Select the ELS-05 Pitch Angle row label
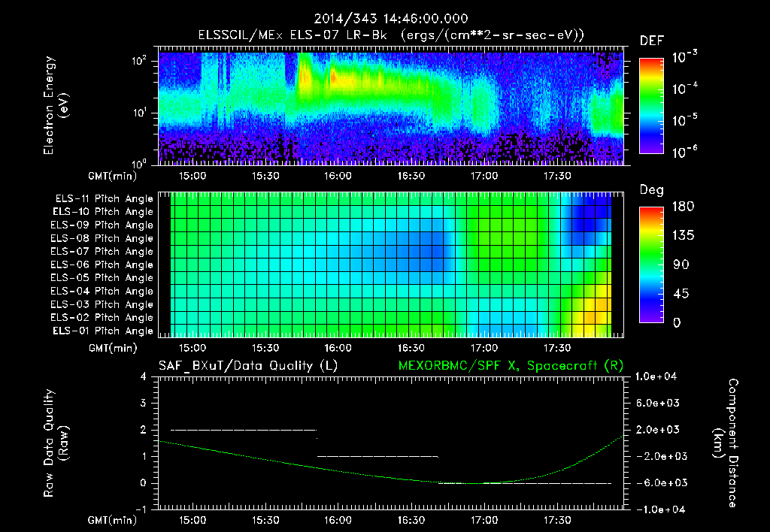Viewport: 770px width, 532px height. pos(102,278)
